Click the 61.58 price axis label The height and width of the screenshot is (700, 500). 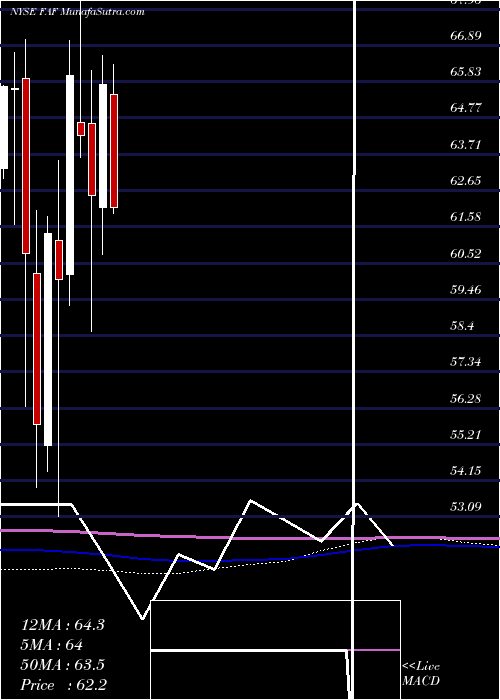click(x=466, y=217)
